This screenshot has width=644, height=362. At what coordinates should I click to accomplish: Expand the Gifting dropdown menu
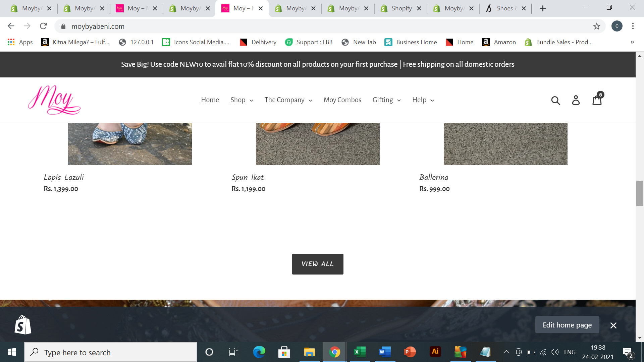[x=386, y=100]
